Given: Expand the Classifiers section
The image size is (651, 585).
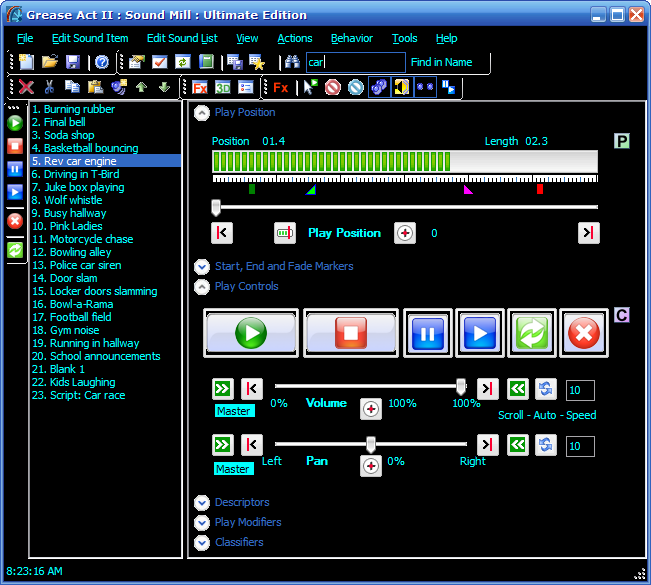Looking at the screenshot, I should [x=202, y=542].
